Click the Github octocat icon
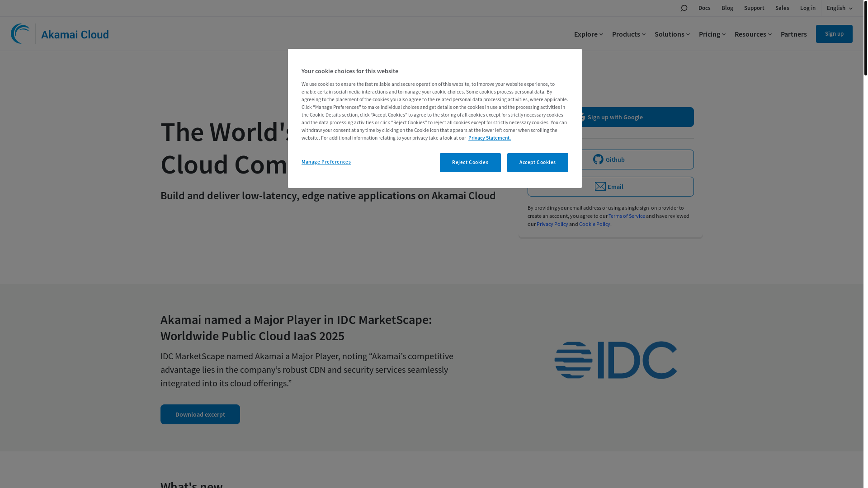Viewport: 868px width, 488px height. 598,159
